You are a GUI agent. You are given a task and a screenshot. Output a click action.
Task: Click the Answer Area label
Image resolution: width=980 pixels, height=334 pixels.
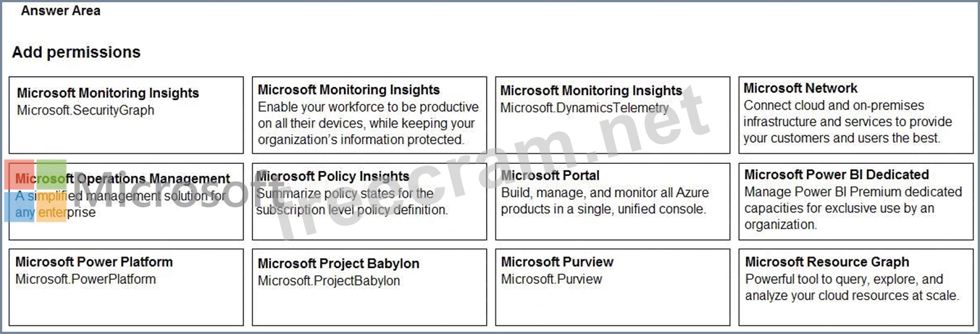pos(61,11)
